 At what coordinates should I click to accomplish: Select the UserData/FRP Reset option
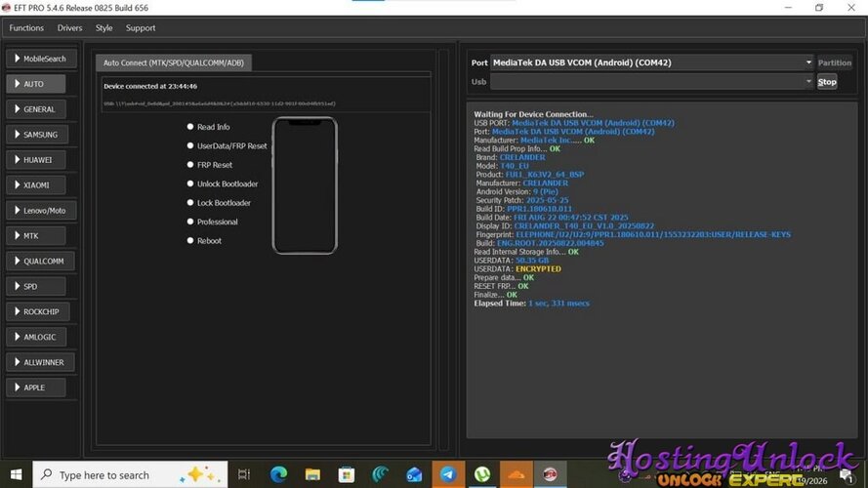point(227,145)
